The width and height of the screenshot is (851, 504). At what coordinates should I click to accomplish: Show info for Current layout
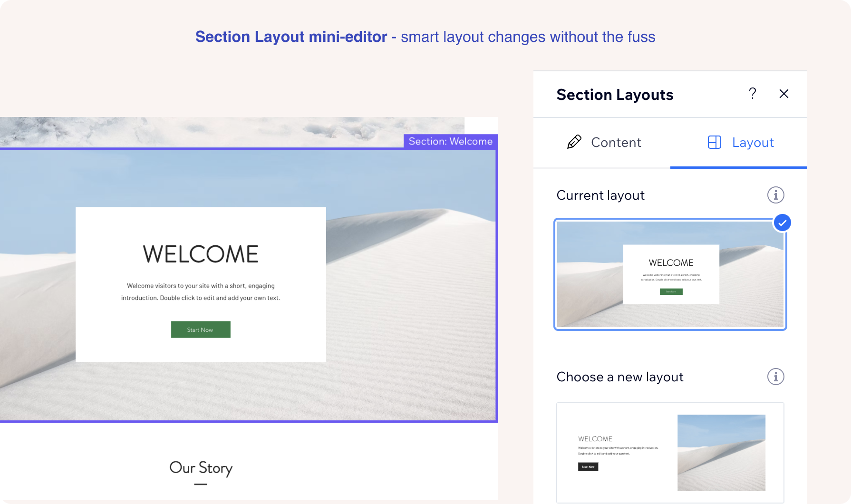tap(775, 195)
